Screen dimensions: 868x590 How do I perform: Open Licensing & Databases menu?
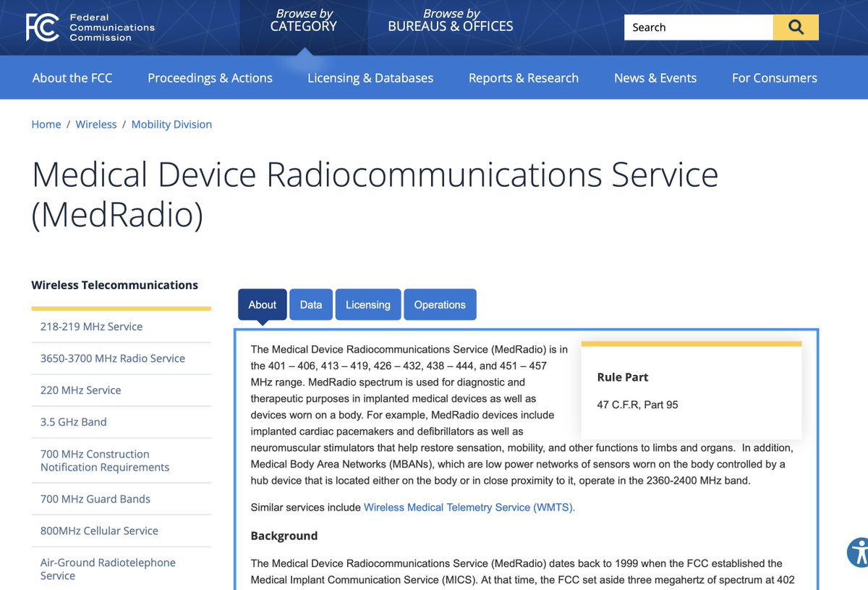pos(370,77)
